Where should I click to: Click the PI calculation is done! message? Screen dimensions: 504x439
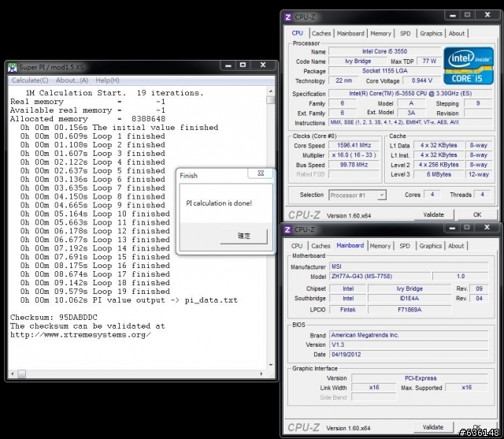tap(219, 203)
